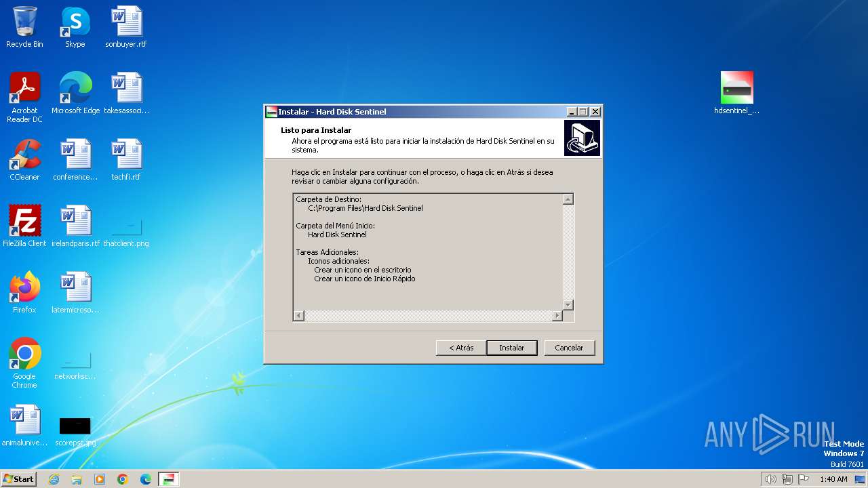
Task: Minimize the installer window
Action: 572,112
